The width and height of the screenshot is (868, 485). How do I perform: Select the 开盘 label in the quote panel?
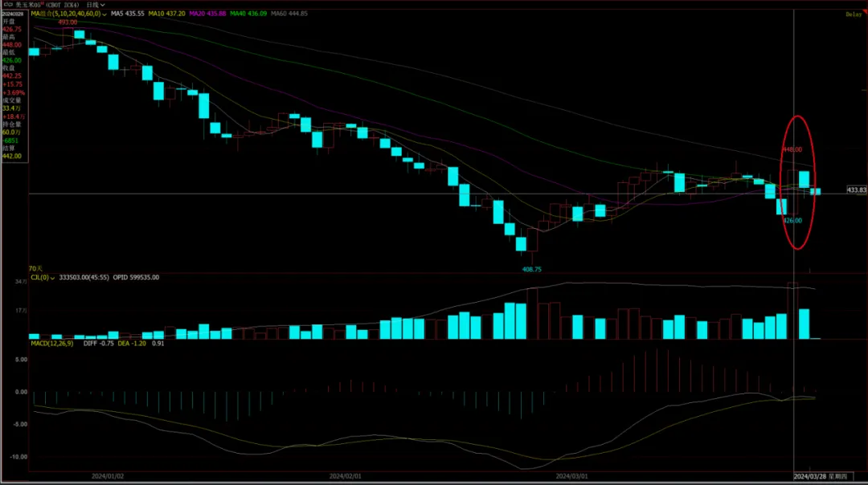point(9,21)
